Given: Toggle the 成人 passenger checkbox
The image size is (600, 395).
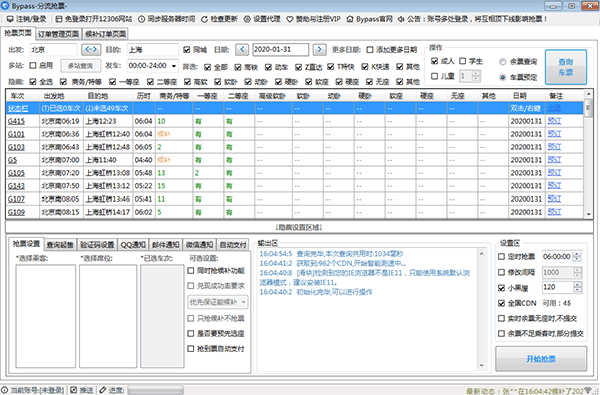Looking at the screenshot, I should click(x=434, y=61).
